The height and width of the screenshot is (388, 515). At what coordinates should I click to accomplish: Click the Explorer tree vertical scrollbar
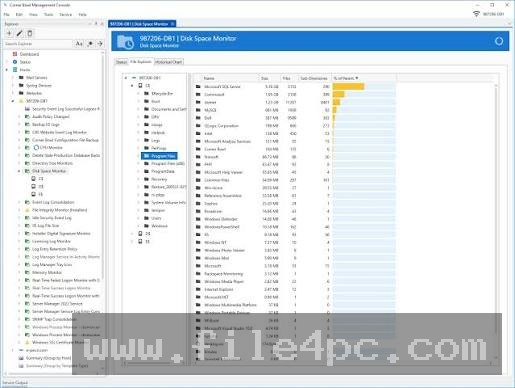pos(103,167)
